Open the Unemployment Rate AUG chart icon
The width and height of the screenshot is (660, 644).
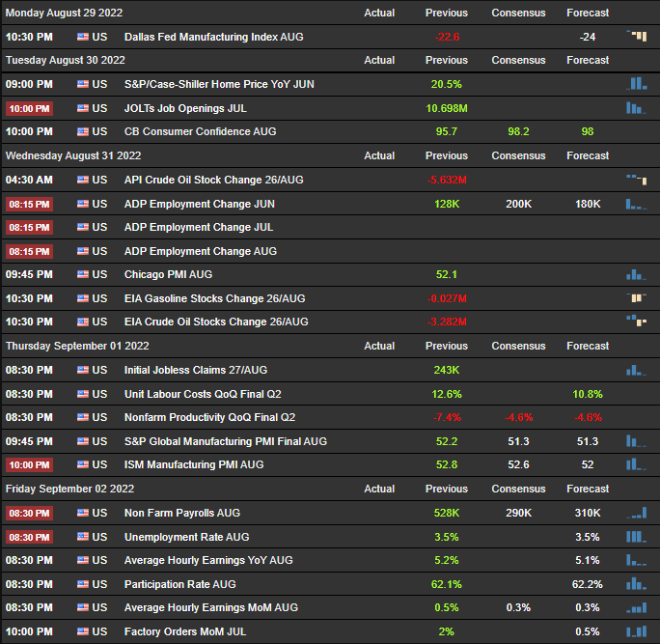coord(637,537)
